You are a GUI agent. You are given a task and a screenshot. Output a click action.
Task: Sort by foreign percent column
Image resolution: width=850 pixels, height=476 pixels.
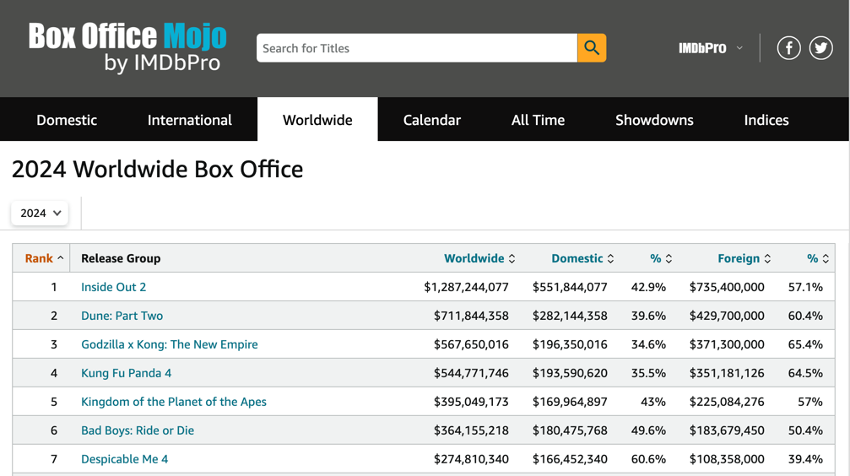pos(817,258)
